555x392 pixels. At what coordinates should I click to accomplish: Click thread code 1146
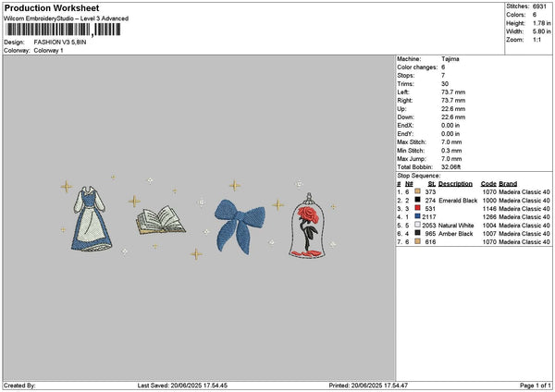click(489, 209)
